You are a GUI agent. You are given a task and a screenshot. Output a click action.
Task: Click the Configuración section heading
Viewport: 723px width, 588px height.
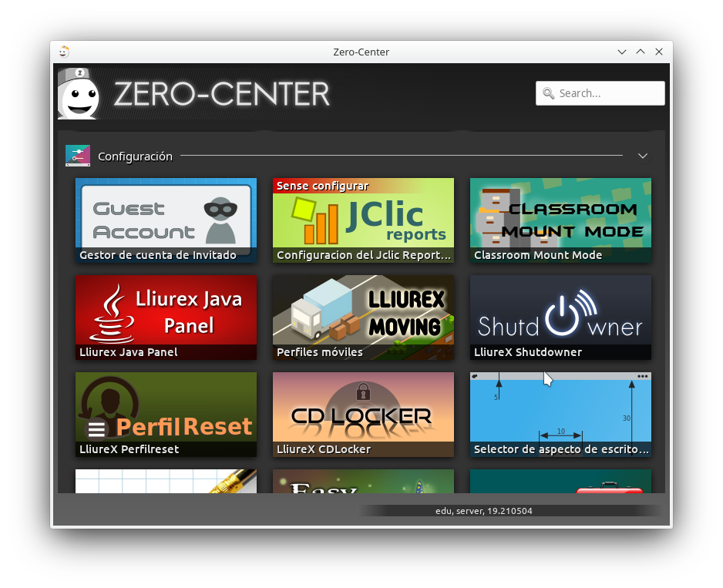tap(135, 156)
